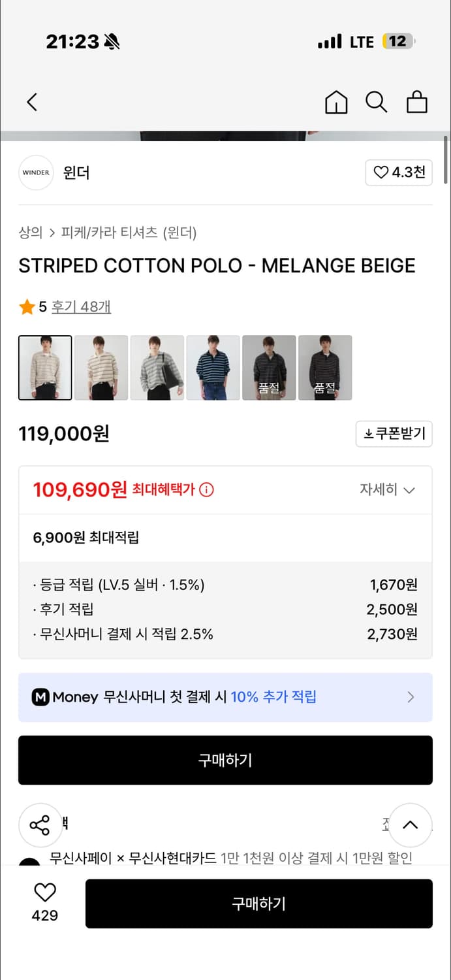Tap the info icon beside 최대혜택가

pyautogui.click(x=206, y=489)
